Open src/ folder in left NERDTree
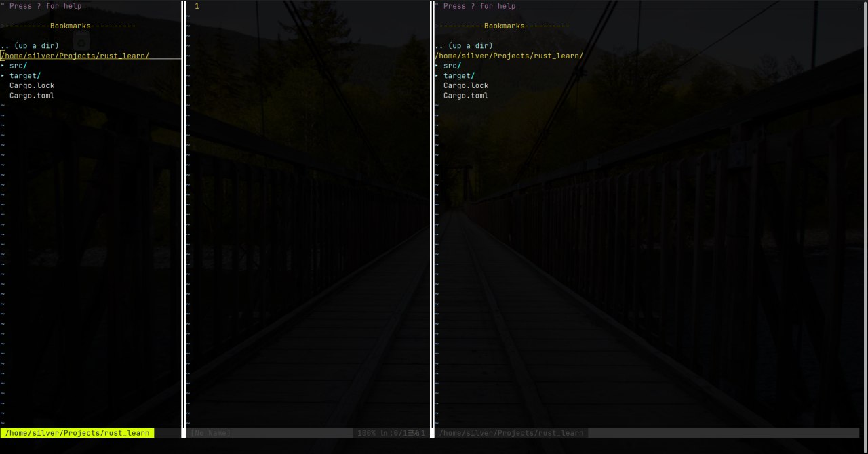This screenshot has height=454, width=868. [18, 66]
